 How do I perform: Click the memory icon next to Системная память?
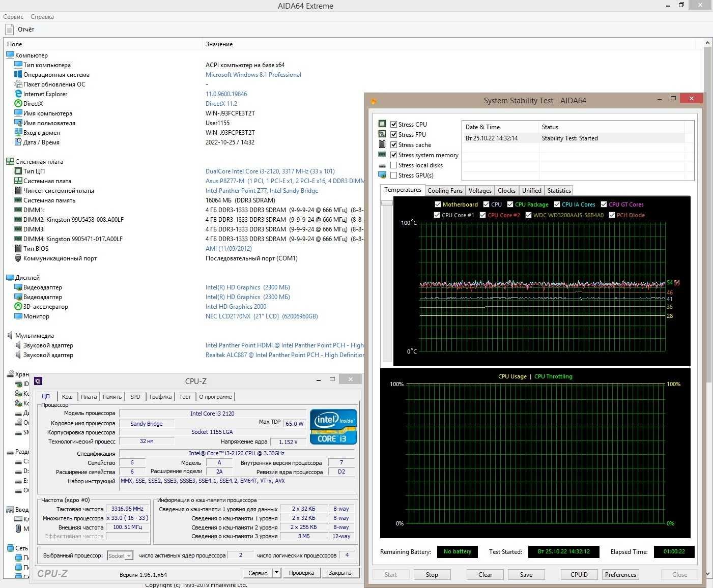[x=18, y=200]
